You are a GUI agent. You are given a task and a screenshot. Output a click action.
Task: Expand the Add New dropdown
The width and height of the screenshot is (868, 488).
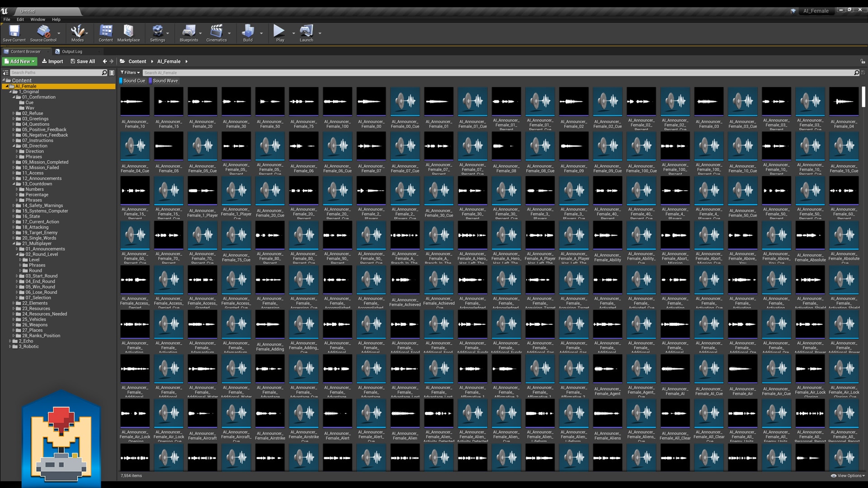[x=19, y=61]
